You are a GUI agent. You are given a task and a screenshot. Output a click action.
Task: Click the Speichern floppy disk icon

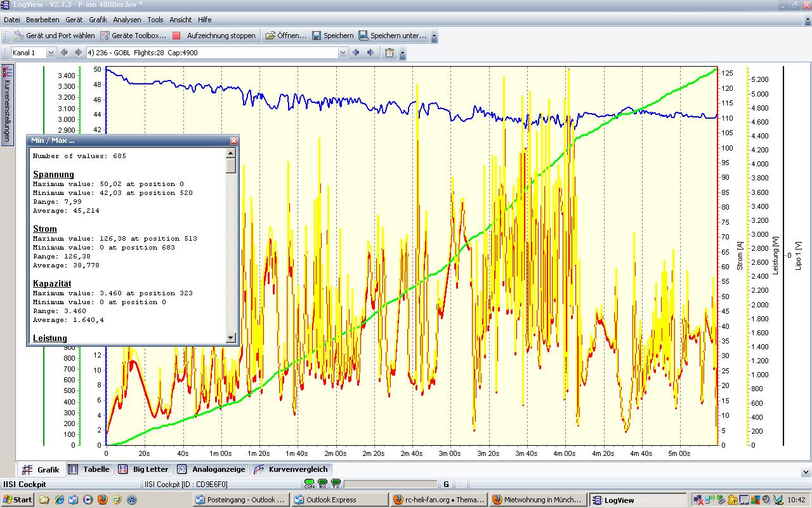point(317,36)
